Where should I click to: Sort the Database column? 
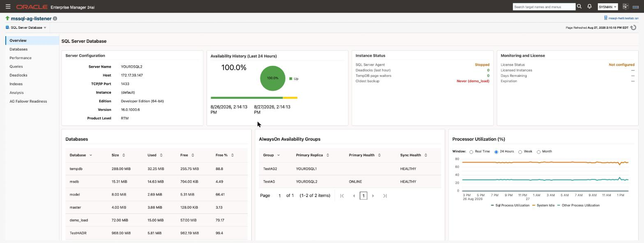pos(91,155)
